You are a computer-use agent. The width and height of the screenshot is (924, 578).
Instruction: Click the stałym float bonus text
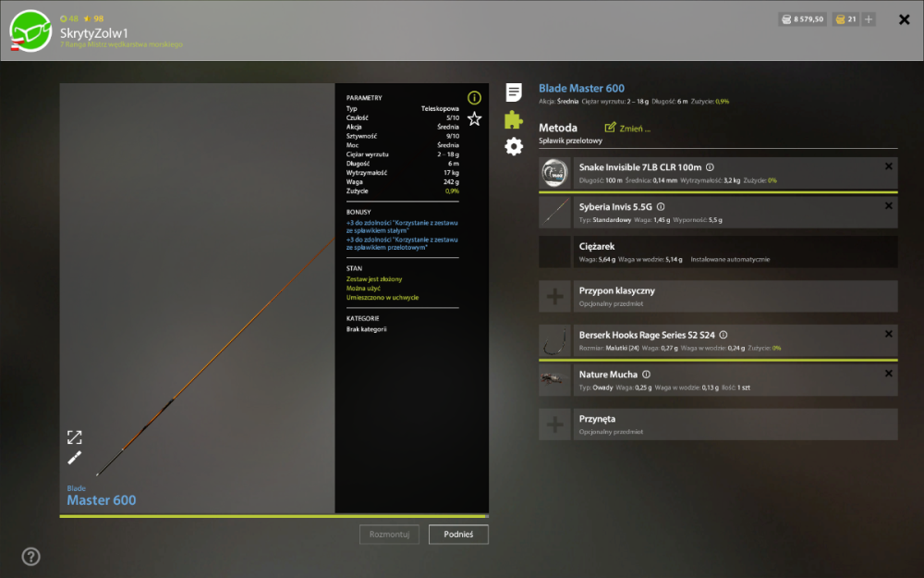pos(402,227)
